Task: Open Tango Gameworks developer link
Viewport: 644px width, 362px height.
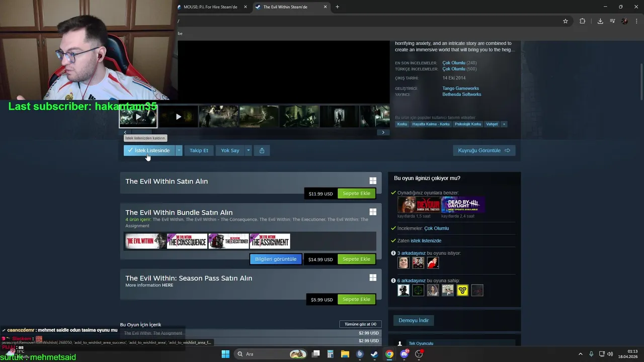Action: [460, 88]
